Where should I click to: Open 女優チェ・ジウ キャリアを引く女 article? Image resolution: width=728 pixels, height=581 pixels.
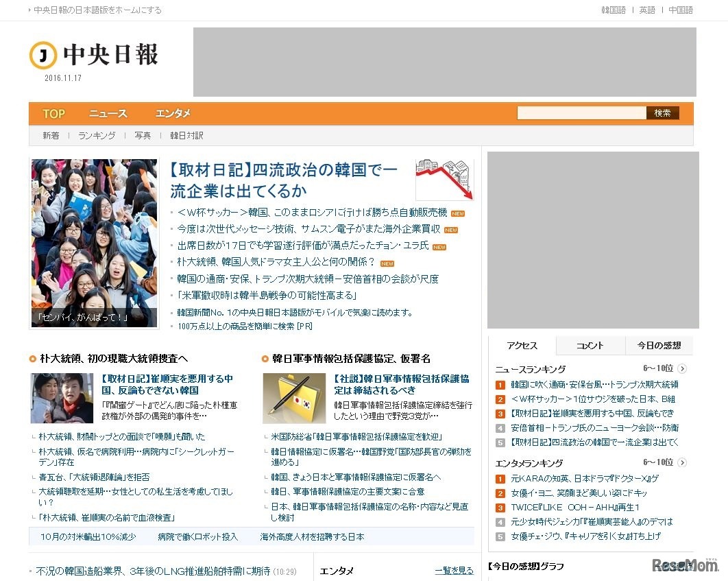(586, 536)
